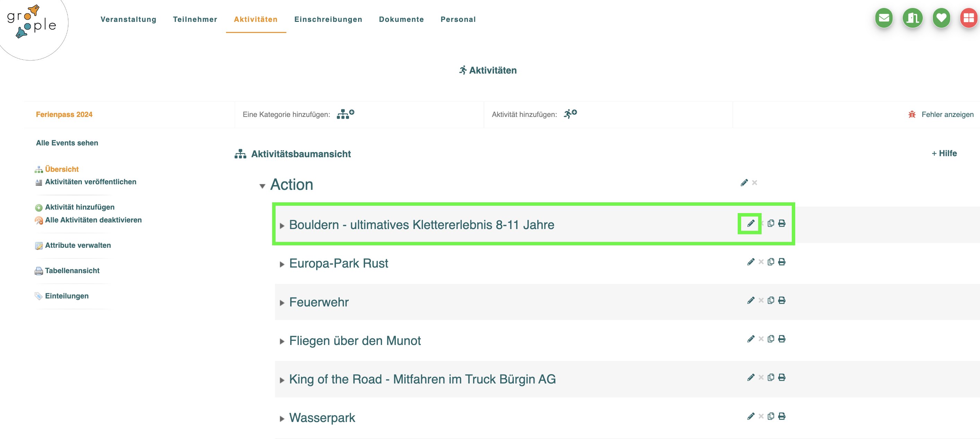
Task: Print the Wasserpark activity
Action: click(x=782, y=416)
